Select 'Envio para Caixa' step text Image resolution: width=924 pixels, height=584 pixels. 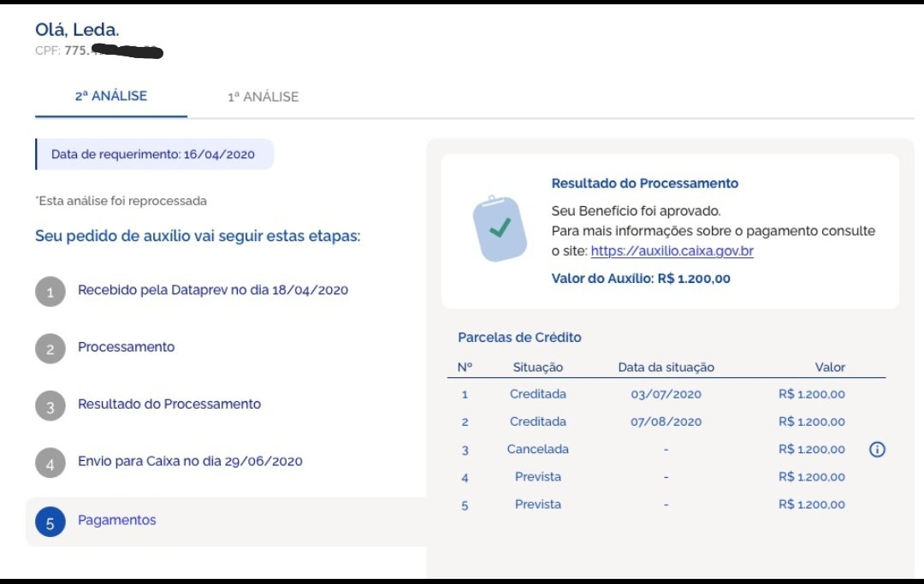pyautogui.click(x=190, y=461)
